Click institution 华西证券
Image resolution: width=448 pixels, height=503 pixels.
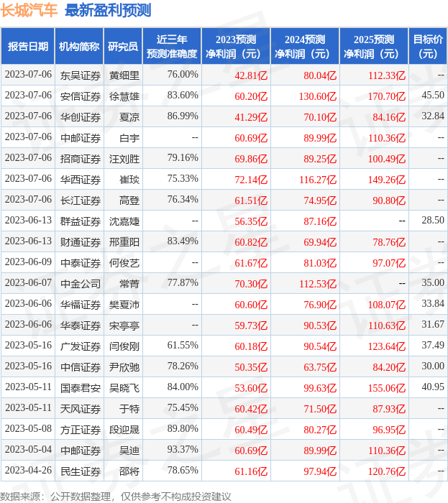[81, 180]
